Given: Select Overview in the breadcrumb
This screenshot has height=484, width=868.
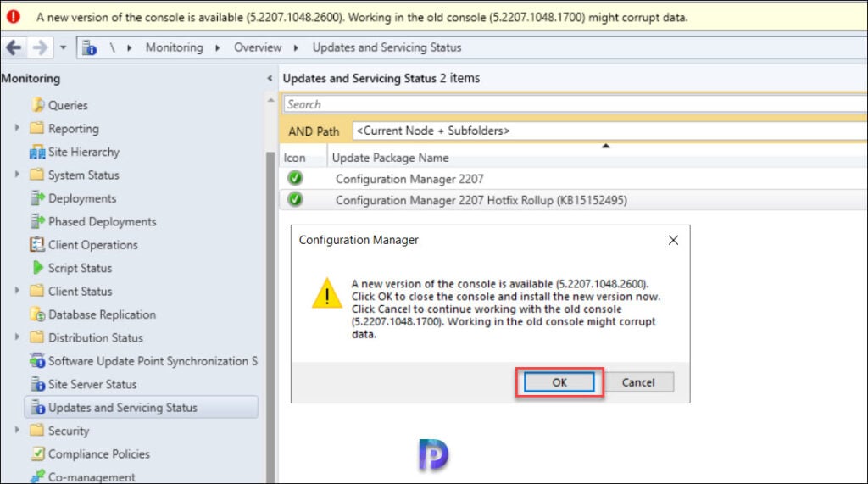Looking at the screenshot, I should pyautogui.click(x=258, y=47).
